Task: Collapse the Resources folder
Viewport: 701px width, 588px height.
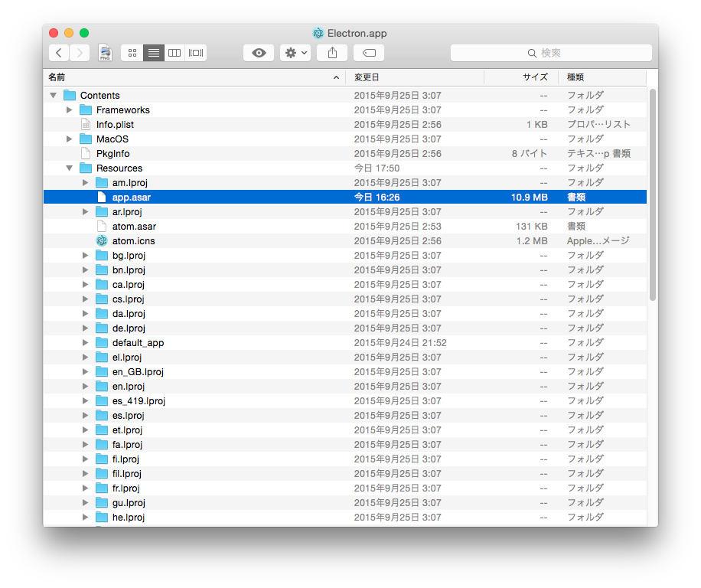Action: tap(70, 168)
